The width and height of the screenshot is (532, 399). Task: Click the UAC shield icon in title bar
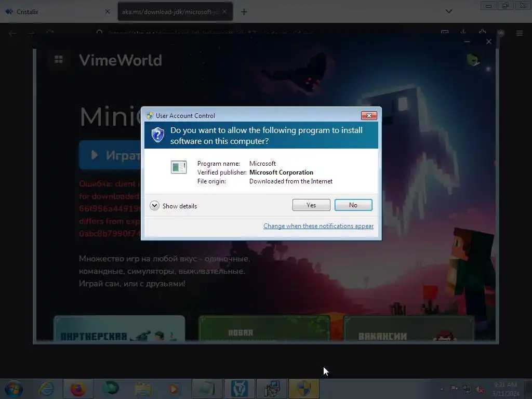point(150,115)
